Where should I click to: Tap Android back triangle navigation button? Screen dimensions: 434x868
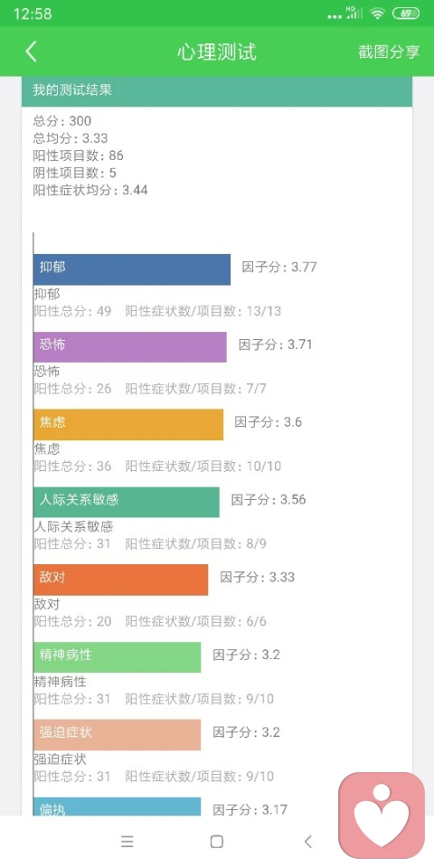tap(308, 842)
